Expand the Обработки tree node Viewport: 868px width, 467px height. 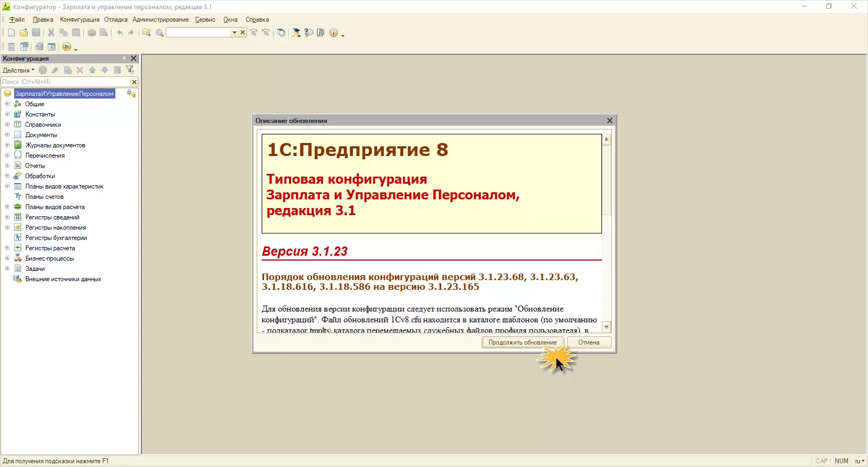coord(8,176)
